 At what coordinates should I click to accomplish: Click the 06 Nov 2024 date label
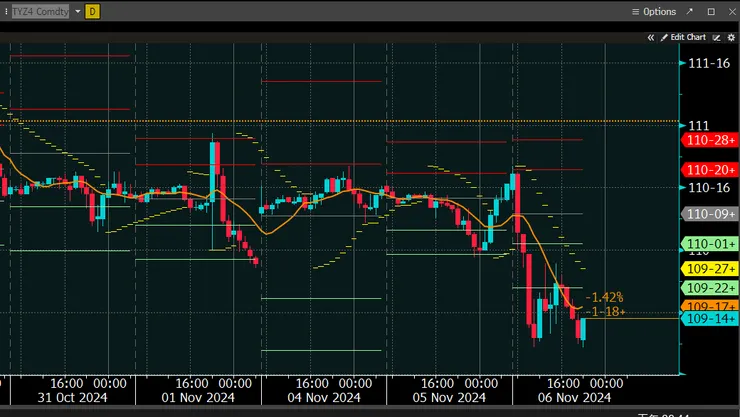(574, 398)
